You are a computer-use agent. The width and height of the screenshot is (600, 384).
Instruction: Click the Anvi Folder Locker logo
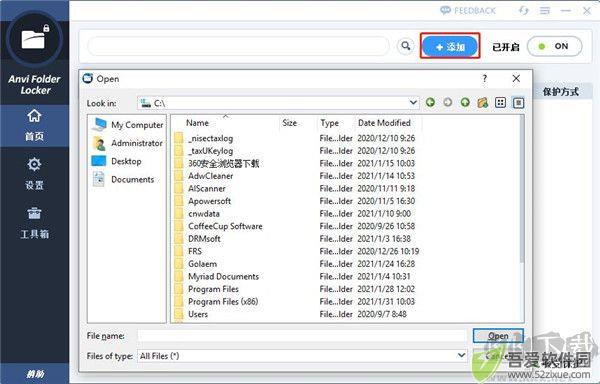34,39
